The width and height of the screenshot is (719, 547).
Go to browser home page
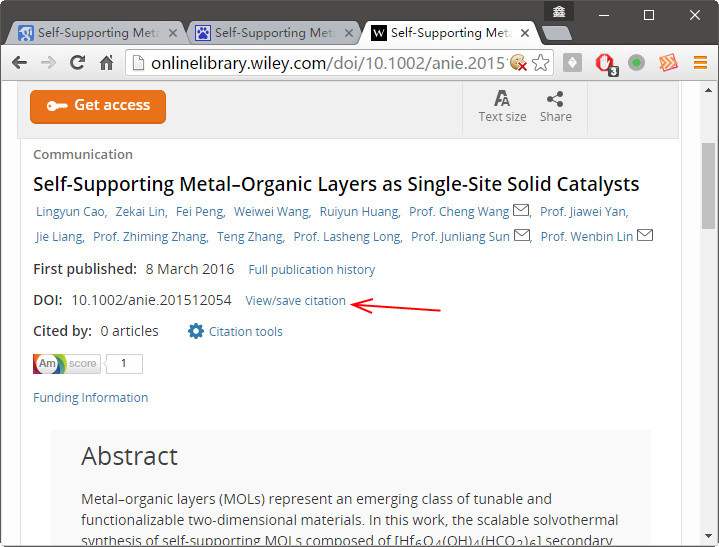(106, 63)
